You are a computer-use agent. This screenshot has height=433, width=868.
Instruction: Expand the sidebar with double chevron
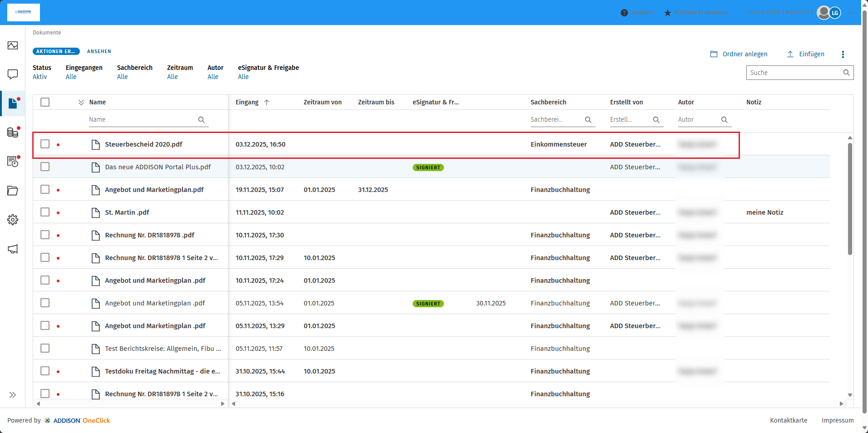[x=13, y=395]
